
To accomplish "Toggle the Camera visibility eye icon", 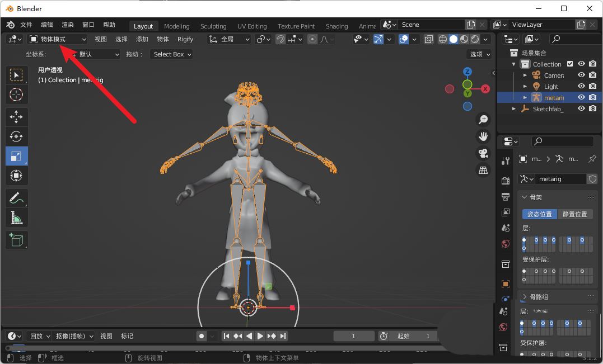I will (581, 75).
